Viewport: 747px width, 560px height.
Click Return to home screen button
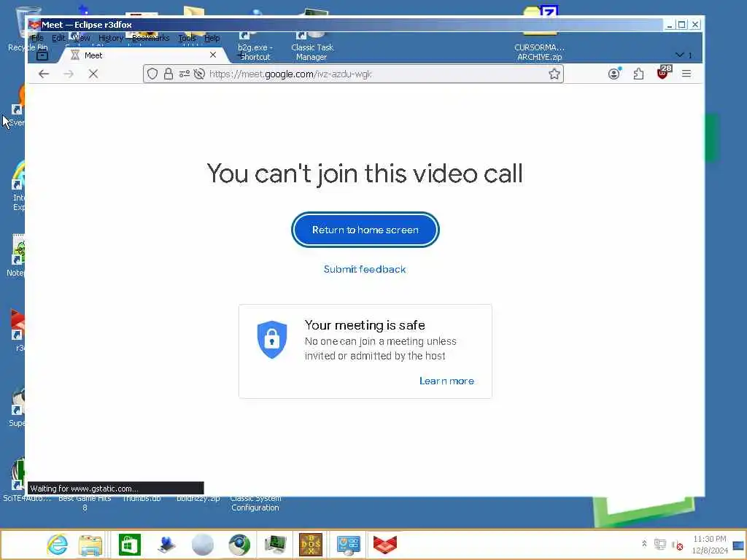365,230
